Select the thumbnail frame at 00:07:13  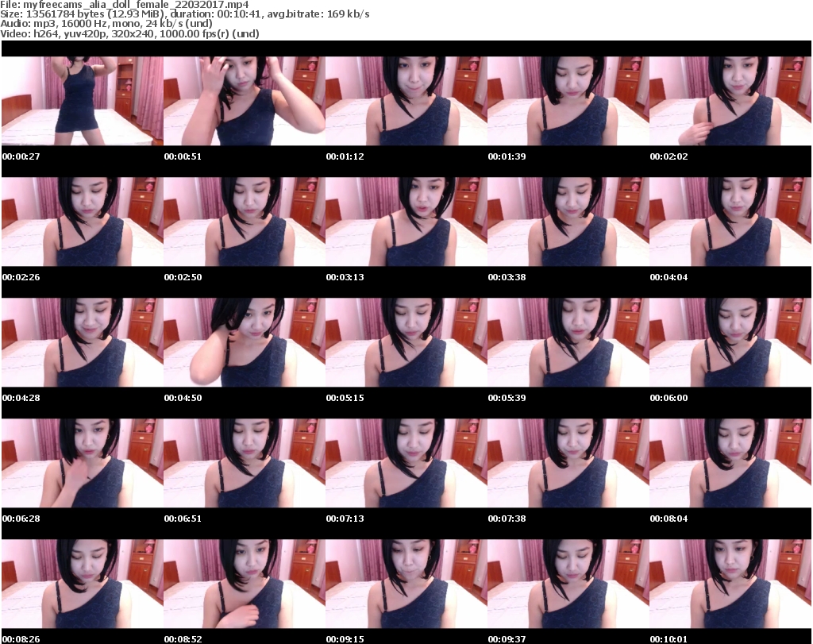(x=406, y=464)
